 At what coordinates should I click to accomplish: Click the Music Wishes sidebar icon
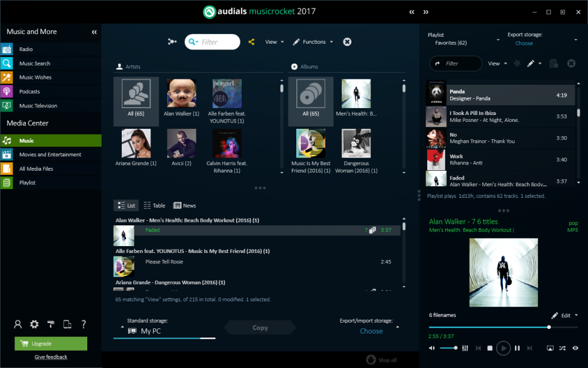pos(8,77)
